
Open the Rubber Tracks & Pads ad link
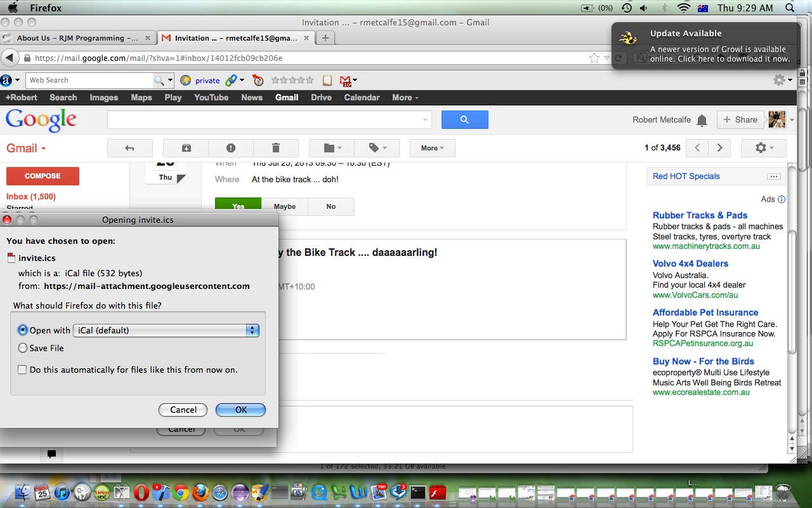(700, 215)
